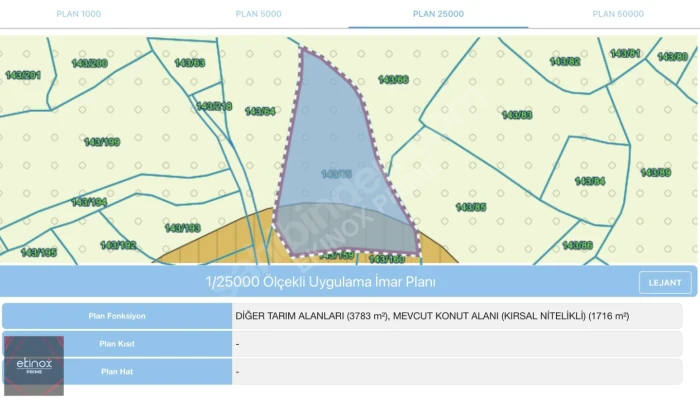Click the etinox PRIME logo thumbnail
This screenshot has width=700, height=400.
[x=34, y=366]
